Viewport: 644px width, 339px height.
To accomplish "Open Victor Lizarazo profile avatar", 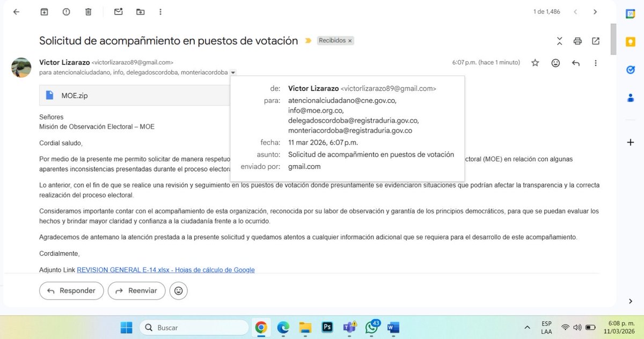I will click(21, 68).
